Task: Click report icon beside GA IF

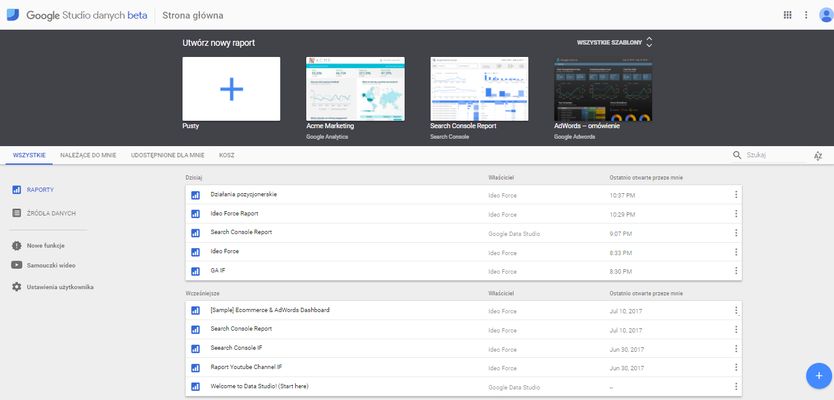Action: (195, 271)
